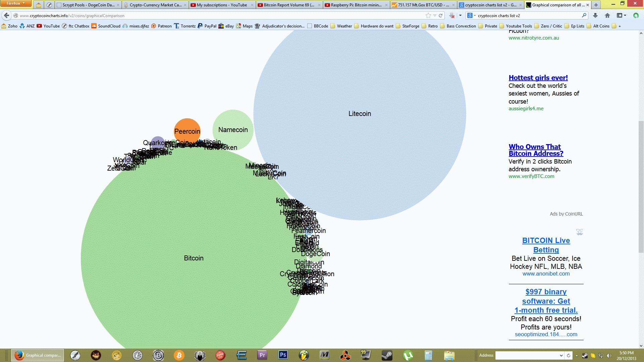This screenshot has height=362, width=644.
Task: Click the Litecoin bubble
Action: (360, 114)
